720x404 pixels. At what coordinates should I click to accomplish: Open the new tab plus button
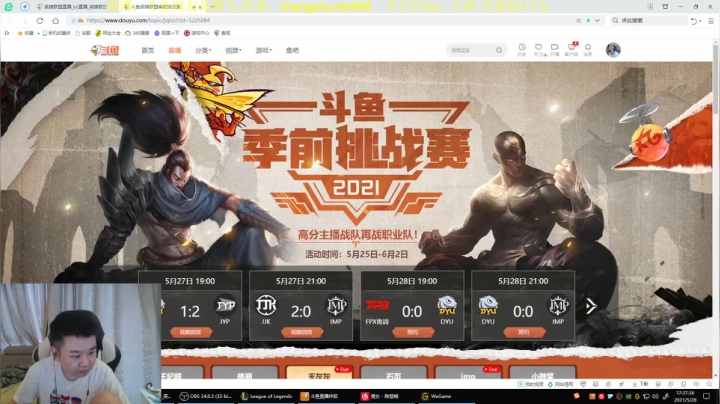pos(212,7)
